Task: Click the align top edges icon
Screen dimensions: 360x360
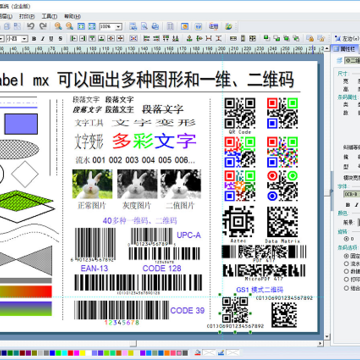Action: click(93, 39)
